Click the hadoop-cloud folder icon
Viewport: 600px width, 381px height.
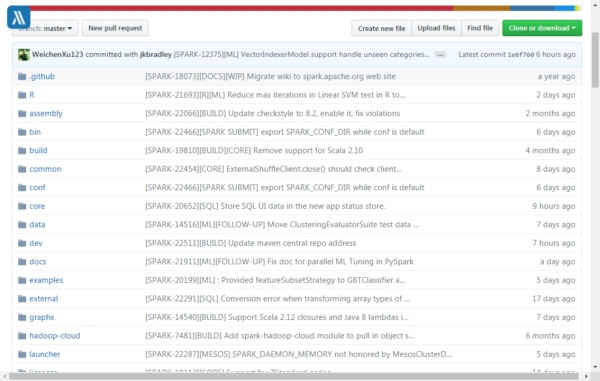pos(22,336)
